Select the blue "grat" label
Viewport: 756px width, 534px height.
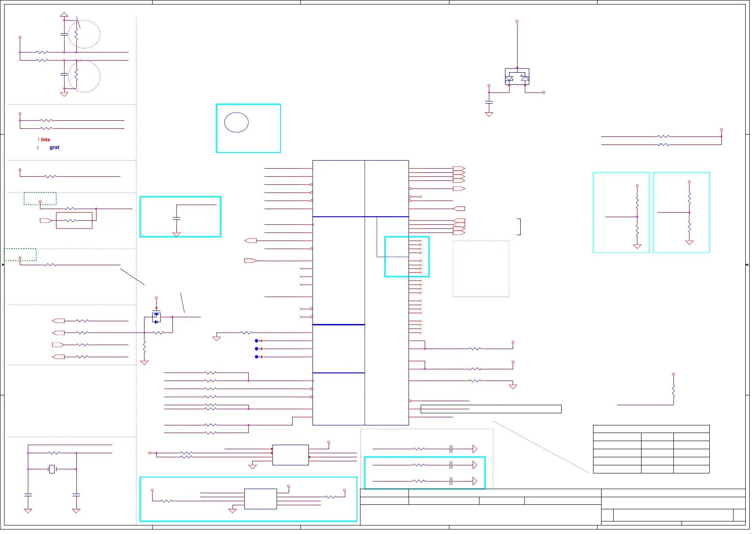click(x=54, y=147)
